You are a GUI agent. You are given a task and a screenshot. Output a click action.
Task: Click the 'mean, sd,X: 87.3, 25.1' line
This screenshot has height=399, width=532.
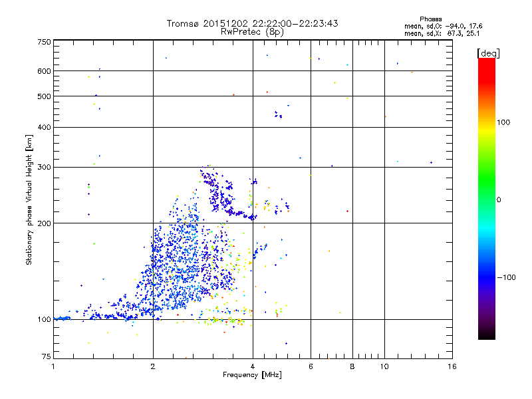click(442, 34)
